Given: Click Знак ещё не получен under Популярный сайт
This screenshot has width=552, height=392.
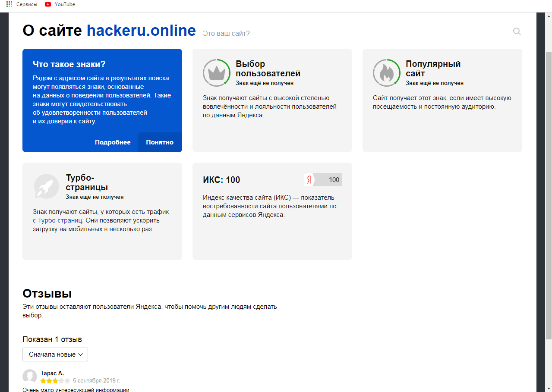Looking at the screenshot, I should point(435,83).
